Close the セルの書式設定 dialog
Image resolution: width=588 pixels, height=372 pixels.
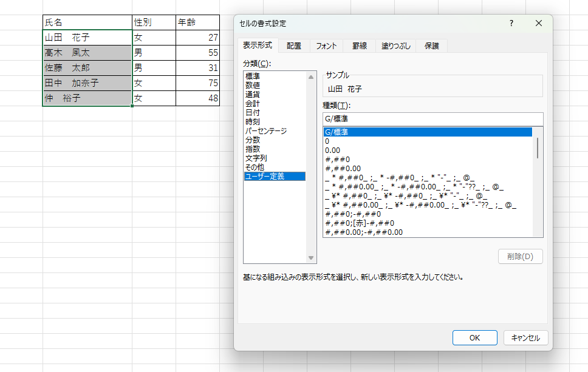(538, 24)
